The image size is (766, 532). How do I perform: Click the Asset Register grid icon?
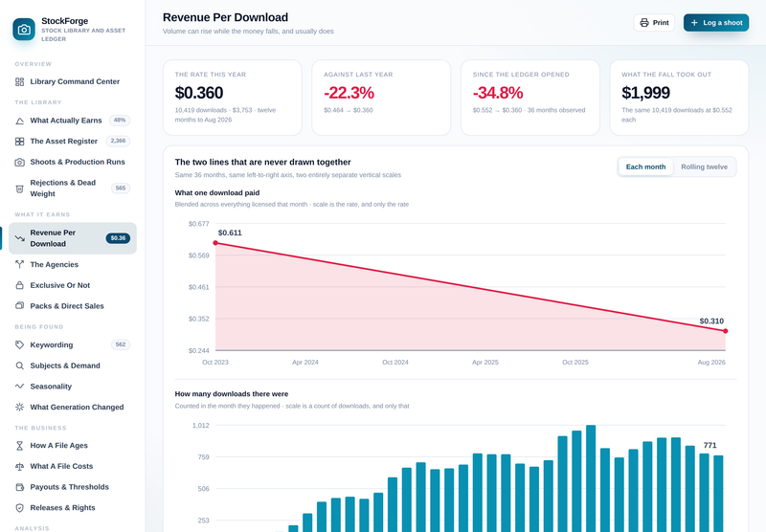coord(19,142)
